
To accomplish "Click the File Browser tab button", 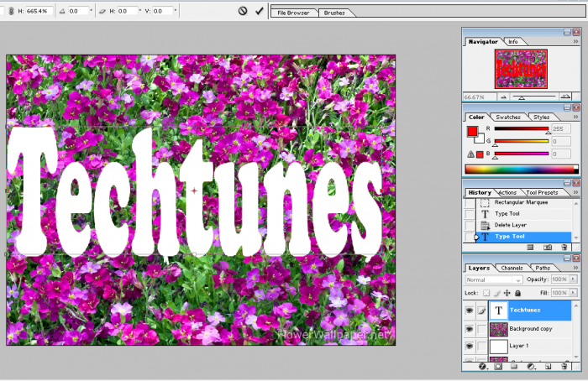I will [x=294, y=13].
